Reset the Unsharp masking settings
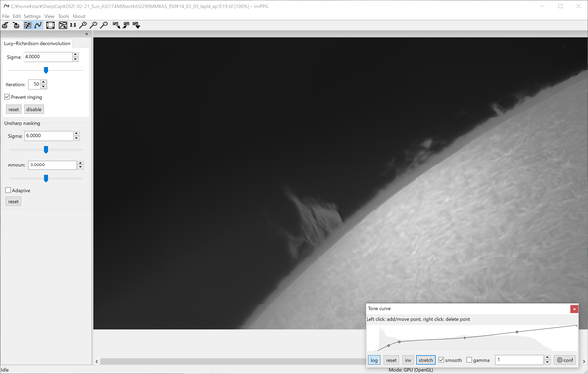Viewport: 588px width, 374px height. point(13,202)
